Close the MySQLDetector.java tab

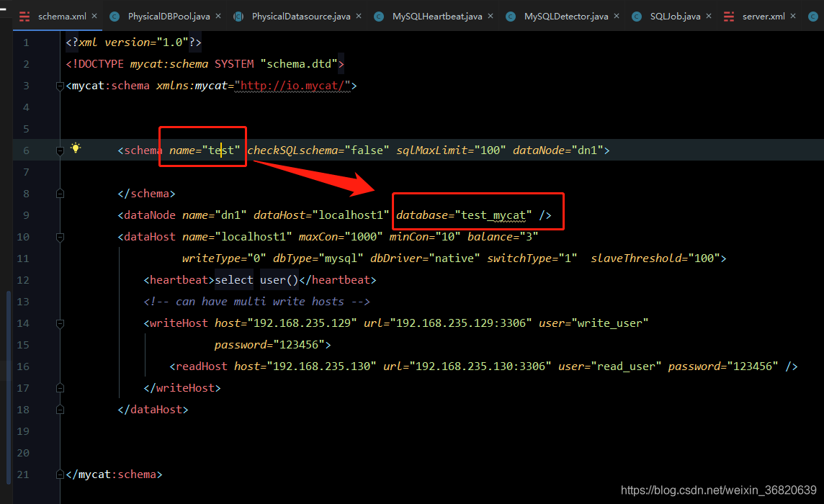pyautogui.click(x=617, y=17)
